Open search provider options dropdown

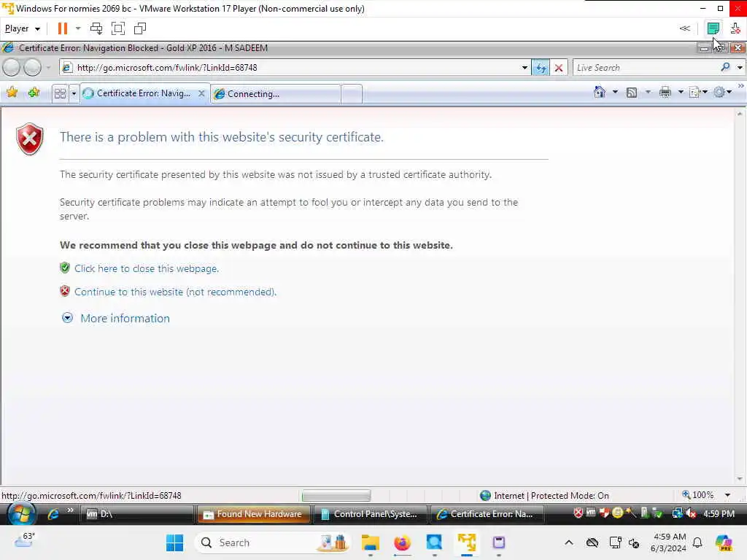pos(740,68)
